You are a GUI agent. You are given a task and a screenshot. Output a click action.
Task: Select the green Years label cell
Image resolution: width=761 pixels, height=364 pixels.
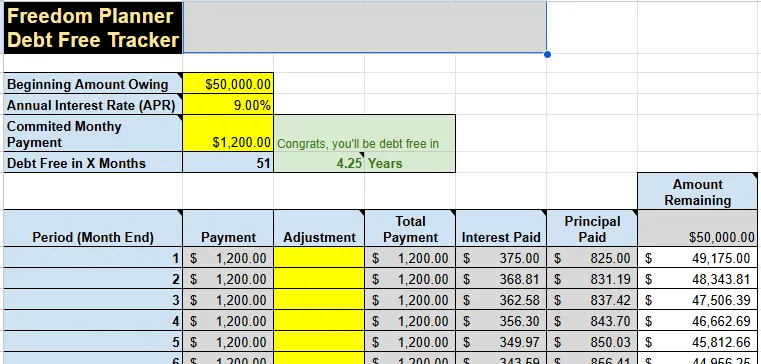pos(410,162)
